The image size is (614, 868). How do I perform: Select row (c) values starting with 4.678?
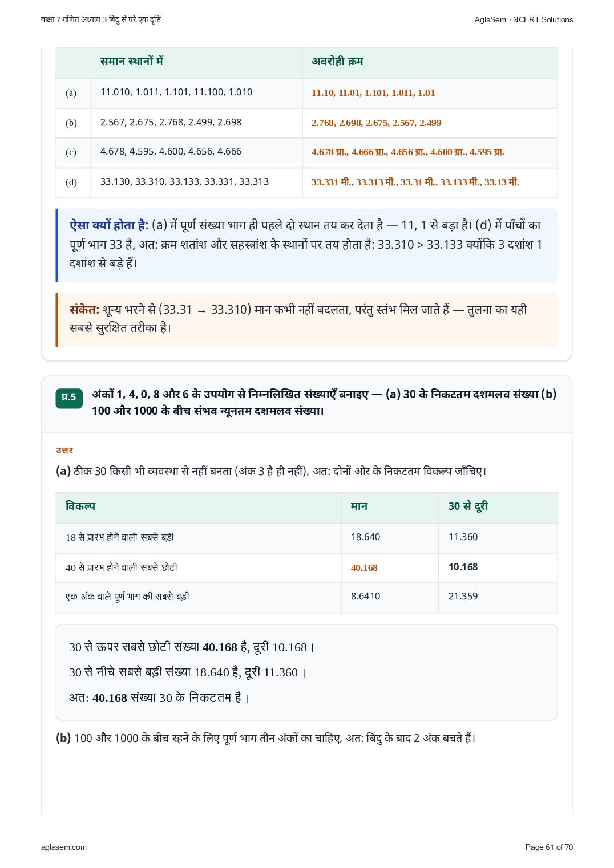pyautogui.click(x=171, y=152)
